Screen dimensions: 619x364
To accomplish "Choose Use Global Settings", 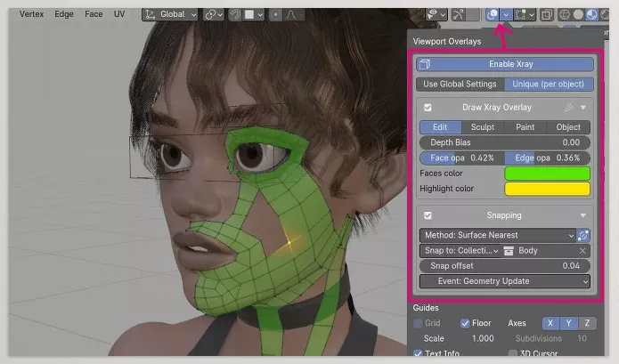I will coord(460,84).
